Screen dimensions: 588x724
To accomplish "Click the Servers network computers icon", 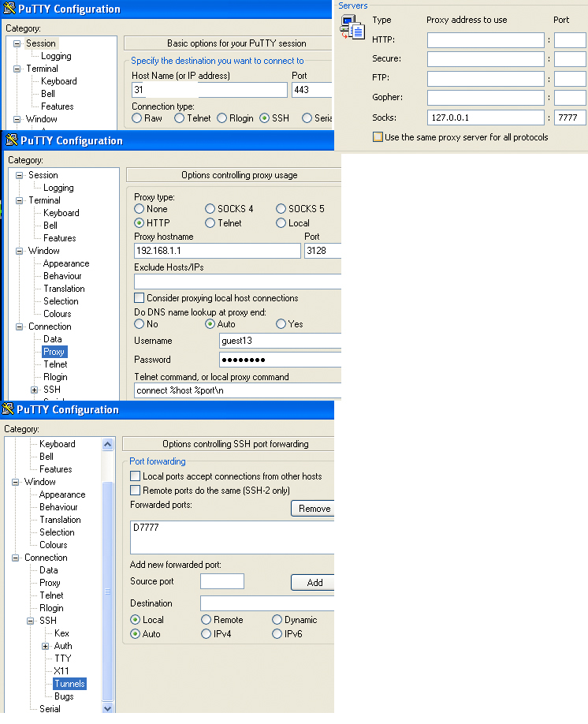I will click(352, 28).
